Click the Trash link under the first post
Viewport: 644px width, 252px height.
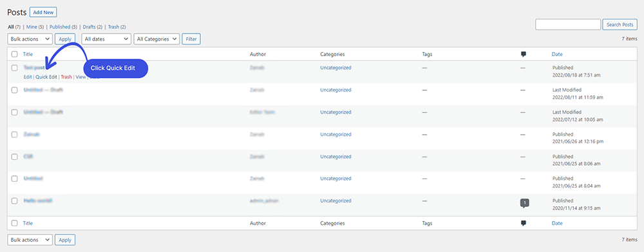coord(66,77)
